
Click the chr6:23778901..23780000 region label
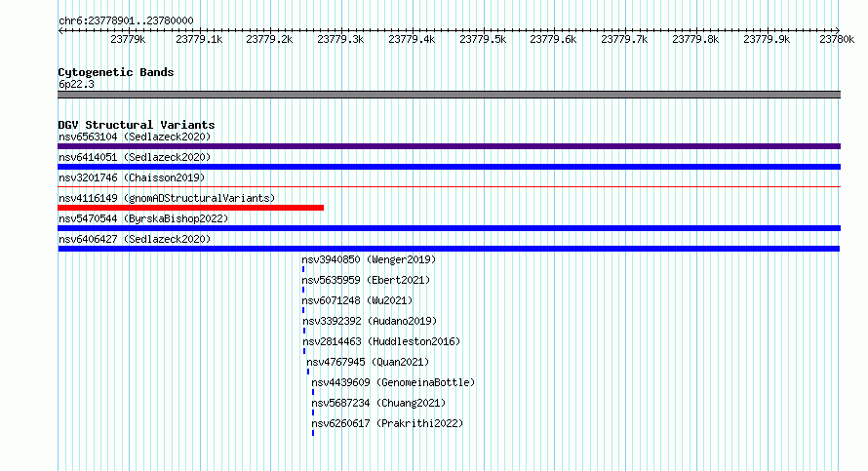coord(126,21)
